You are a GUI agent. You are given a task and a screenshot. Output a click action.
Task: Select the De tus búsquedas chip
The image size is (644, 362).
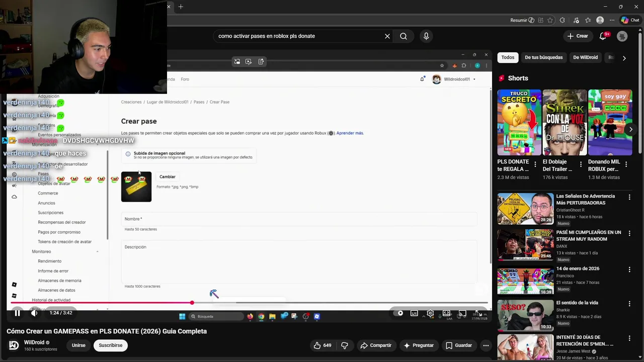click(544, 57)
